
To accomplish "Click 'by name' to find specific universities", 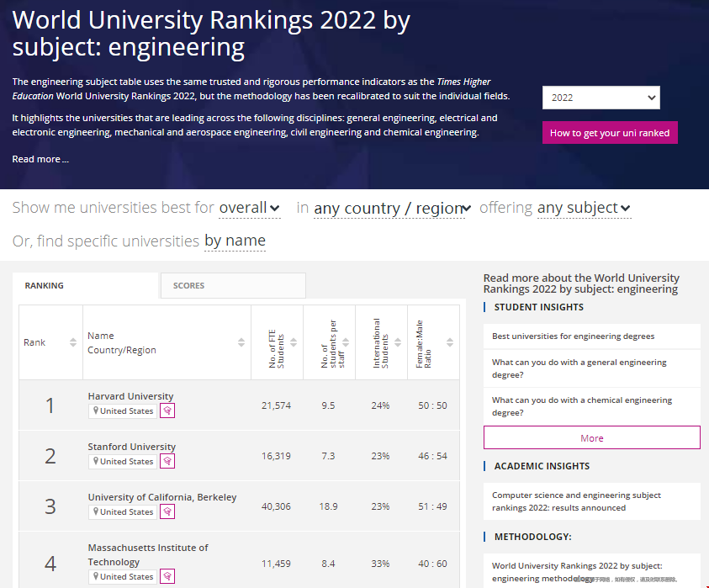I will pyautogui.click(x=235, y=241).
